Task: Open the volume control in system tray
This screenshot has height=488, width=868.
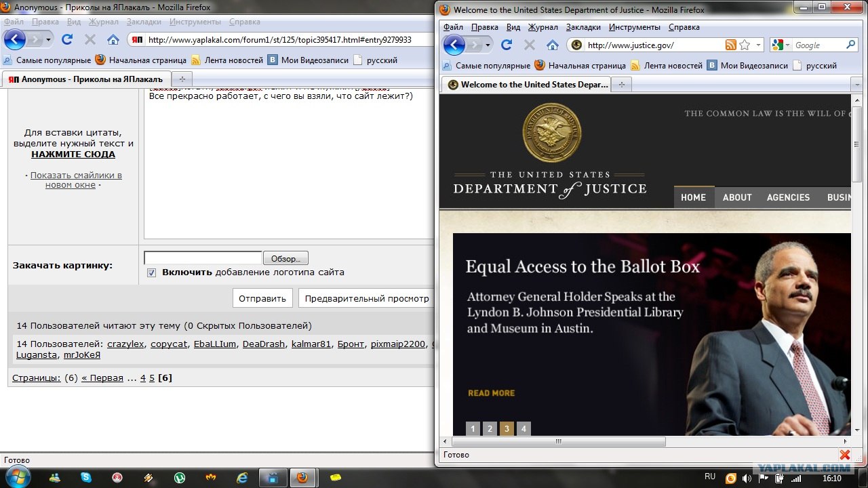Action: tap(747, 478)
